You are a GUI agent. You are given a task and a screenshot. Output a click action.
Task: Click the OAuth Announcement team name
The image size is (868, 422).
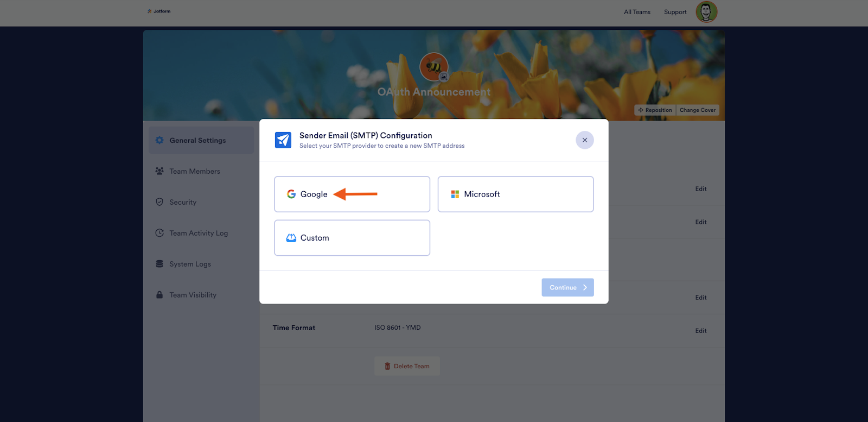(x=434, y=92)
